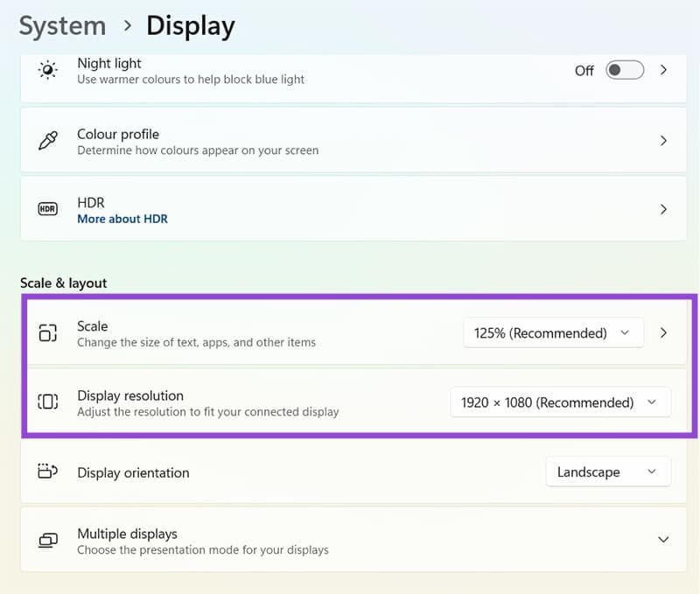Open the Scale percentage dropdown
The image size is (700, 594).
point(553,333)
